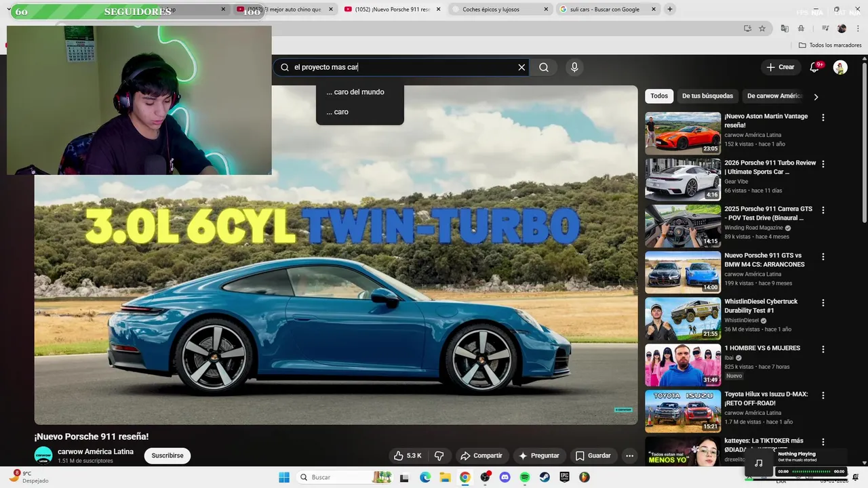The image size is (868, 488).
Task: Click title '2025 Porsche 911 Carrera GTS'
Action: pos(768,213)
